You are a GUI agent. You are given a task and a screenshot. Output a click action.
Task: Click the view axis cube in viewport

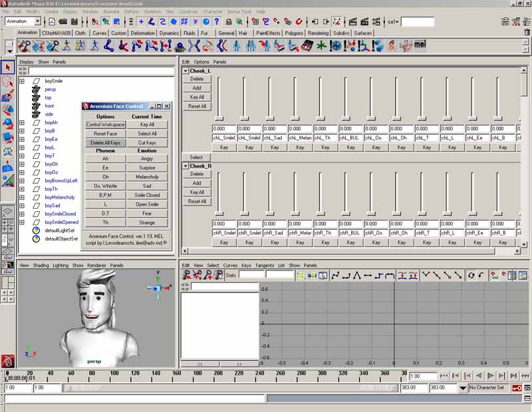(x=157, y=288)
